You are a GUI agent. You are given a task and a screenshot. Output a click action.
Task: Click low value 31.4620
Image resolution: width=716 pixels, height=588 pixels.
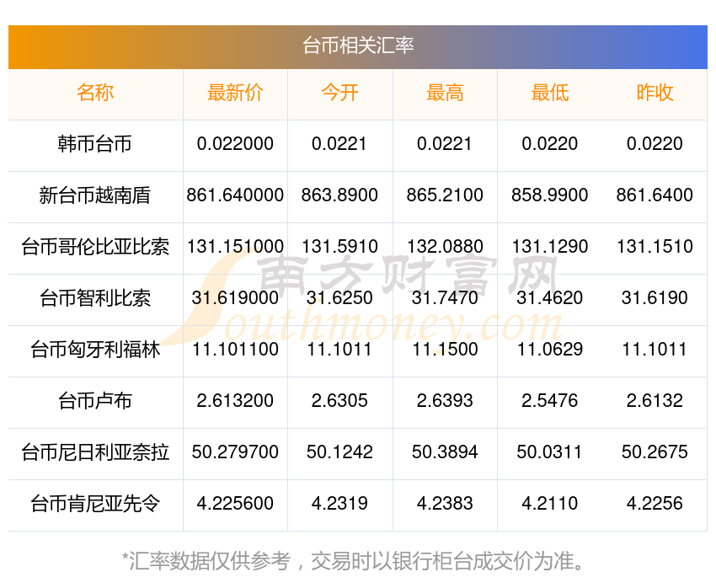click(x=550, y=298)
